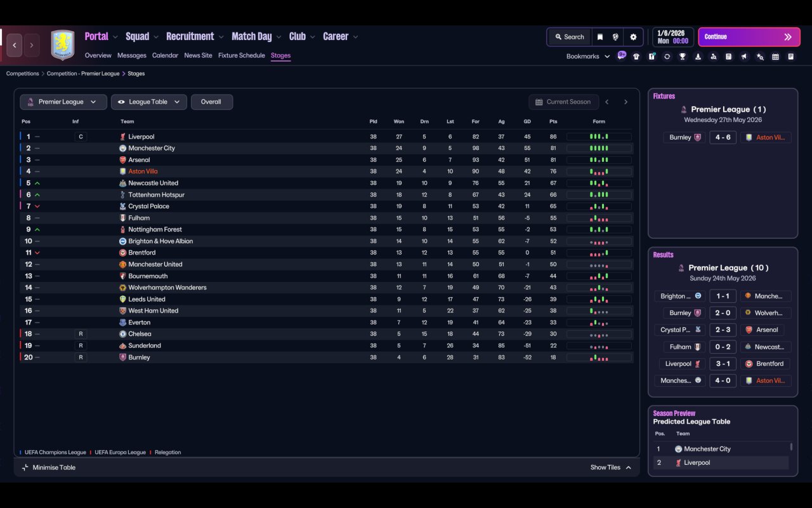Expand the Bookmarks dropdown
This screenshot has width=812, height=508.
tap(588, 57)
